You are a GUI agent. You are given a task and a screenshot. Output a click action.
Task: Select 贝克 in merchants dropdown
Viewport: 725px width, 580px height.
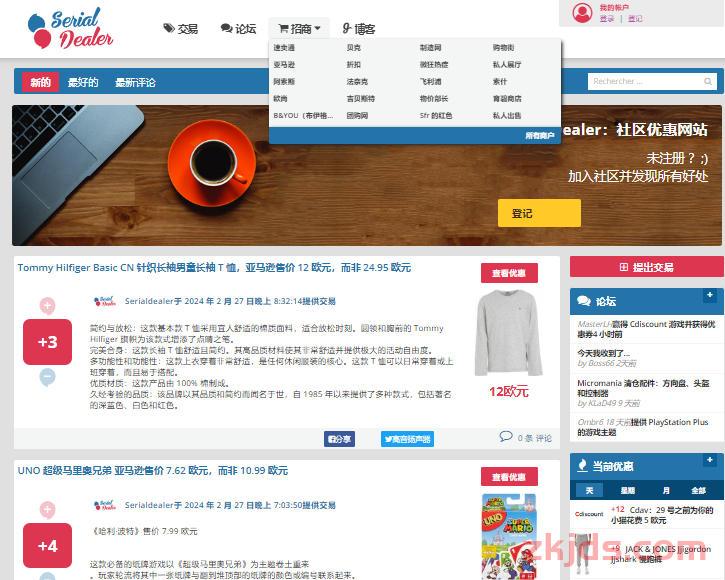point(354,48)
